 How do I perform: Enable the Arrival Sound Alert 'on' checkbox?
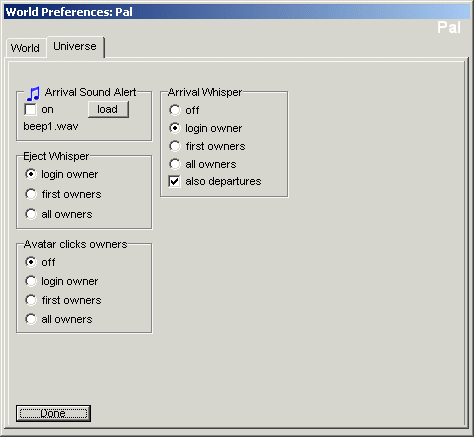(30, 109)
